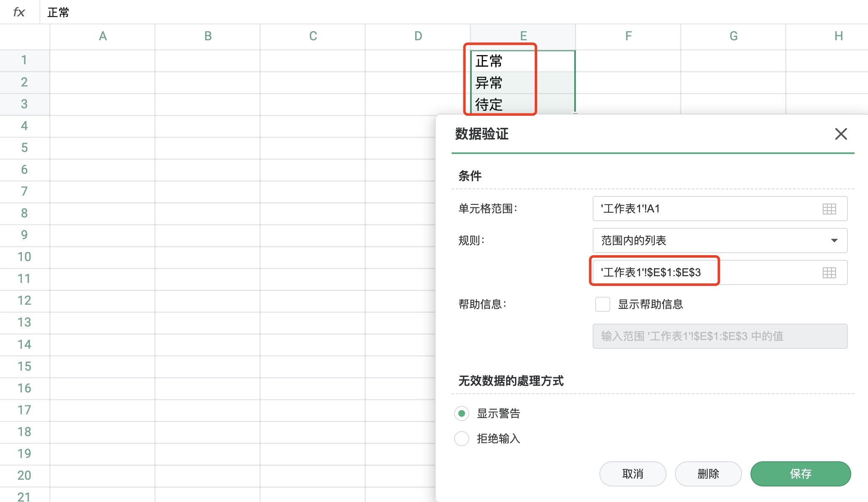Select cell E3 containing 待定
The width and height of the screenshot is (868, 502).
523,105
